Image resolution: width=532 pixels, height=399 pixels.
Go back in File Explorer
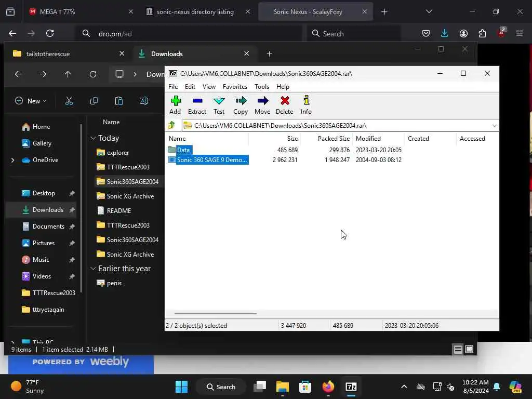[18, 74]
